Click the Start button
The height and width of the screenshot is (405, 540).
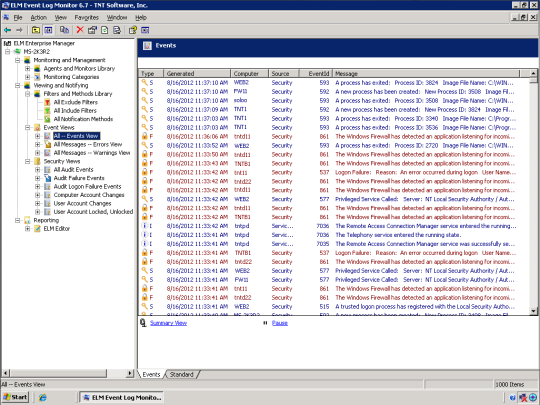coord(15,397)
